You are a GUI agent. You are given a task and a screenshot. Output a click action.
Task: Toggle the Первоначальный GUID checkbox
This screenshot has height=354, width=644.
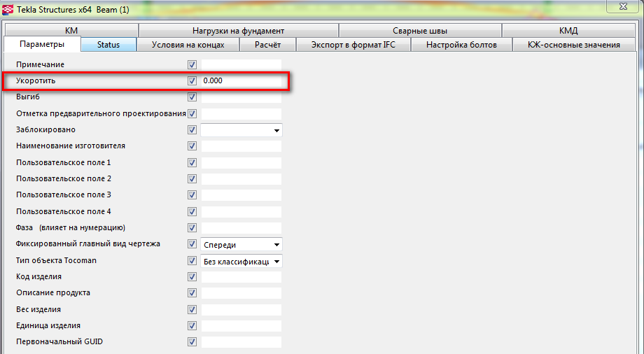click(x=192, y=341)
